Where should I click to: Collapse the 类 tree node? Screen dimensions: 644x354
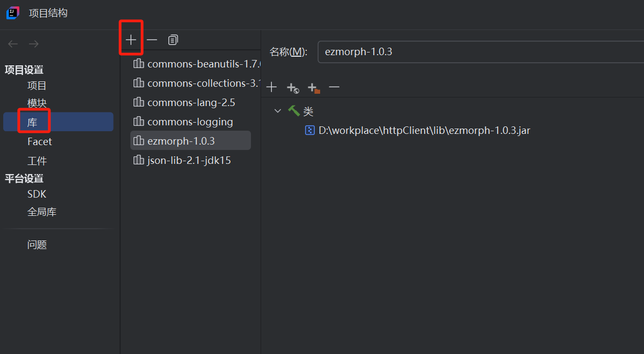277,111
